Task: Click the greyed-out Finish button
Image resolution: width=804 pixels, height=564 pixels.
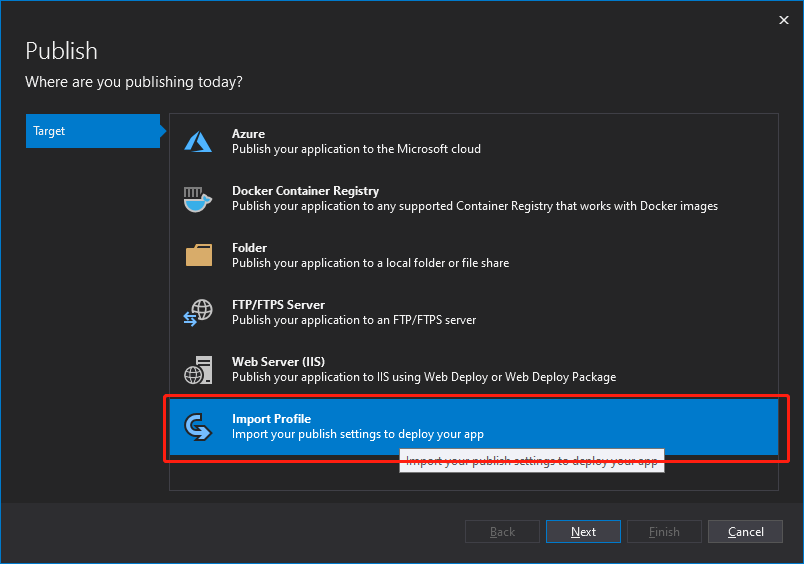Action: tap(664, 532)
